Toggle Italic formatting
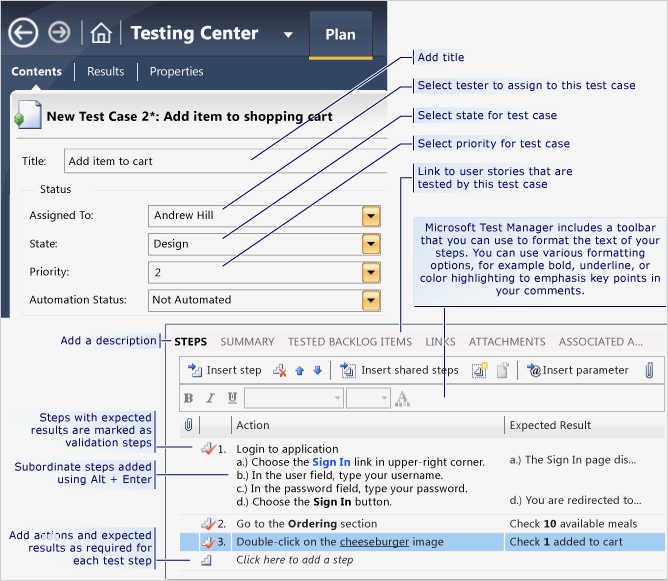 click(210, 398)
